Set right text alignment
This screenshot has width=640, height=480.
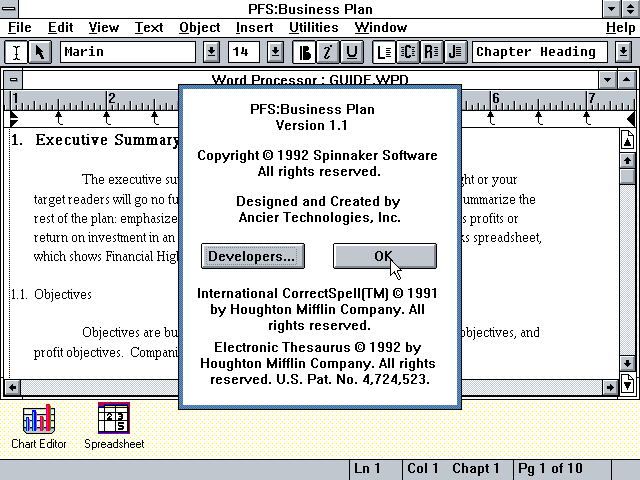[431, 52]
